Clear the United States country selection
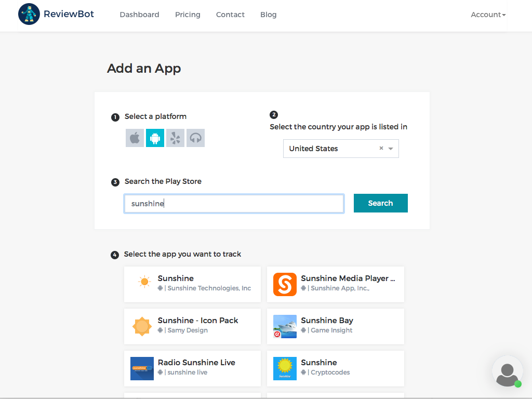Image resolution: width=532 pixels, height=399 pixels. click(x=381, y=148)
